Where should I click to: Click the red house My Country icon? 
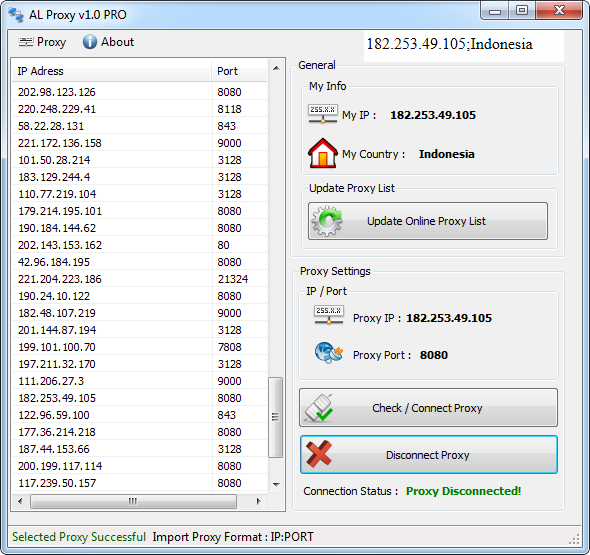322,153
